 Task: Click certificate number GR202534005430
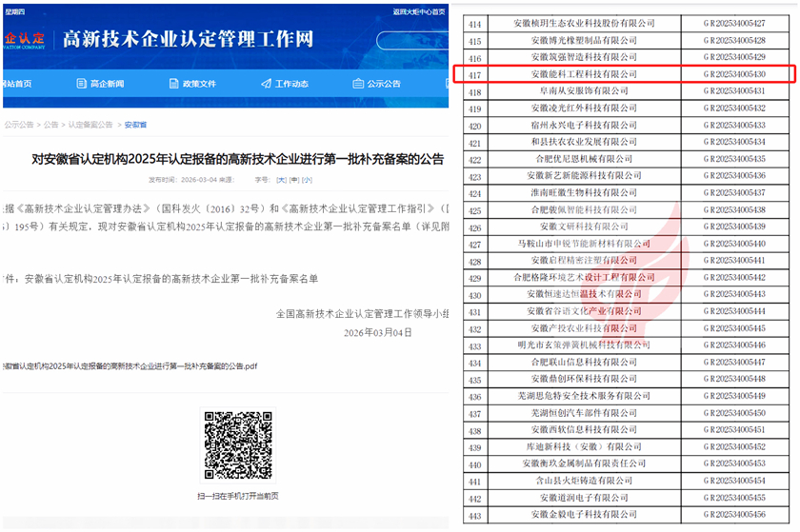point(733,73)
